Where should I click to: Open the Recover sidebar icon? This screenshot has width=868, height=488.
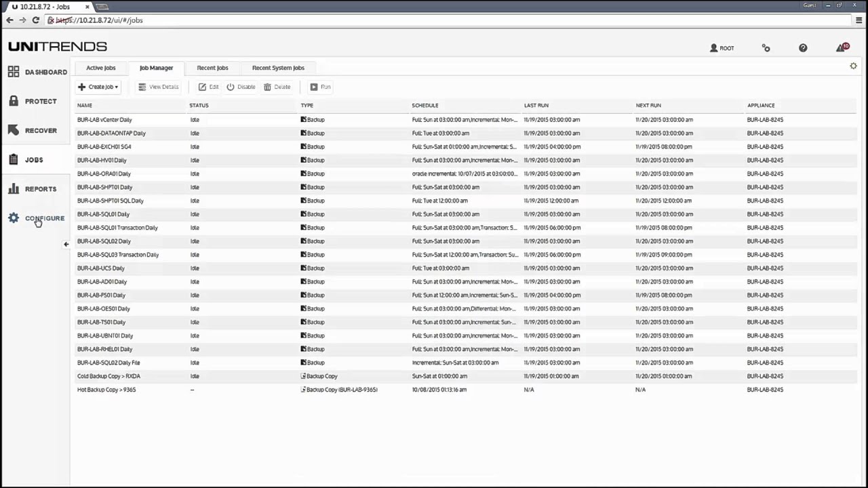pyautogui.click(x=14, y=130)
